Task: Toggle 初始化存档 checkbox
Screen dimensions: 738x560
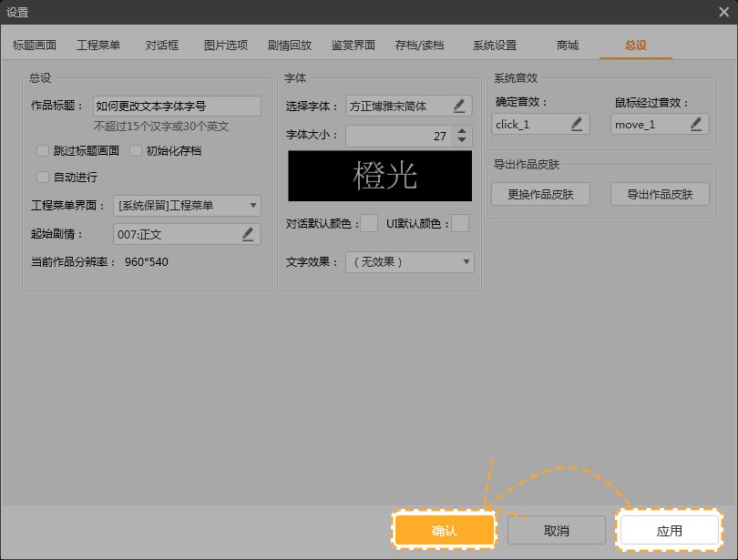Action: [136, 151]
